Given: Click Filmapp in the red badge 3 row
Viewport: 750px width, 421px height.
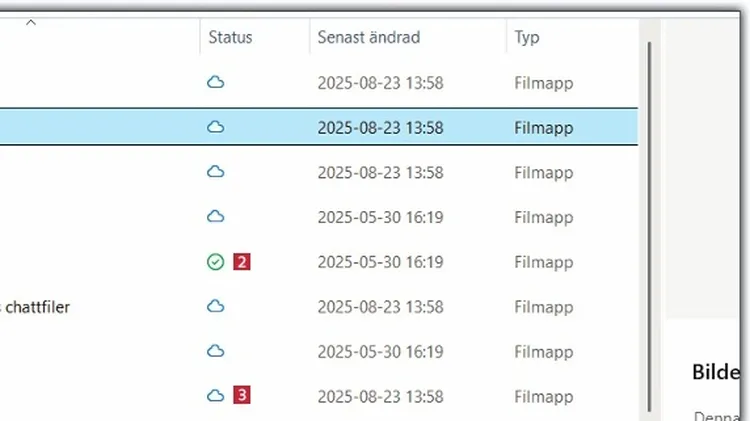Looking at the screenshot, I should [543, 396].
